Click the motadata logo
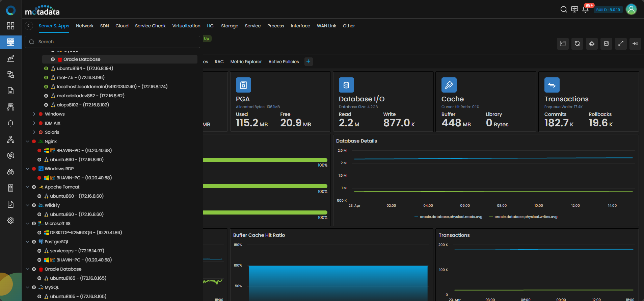This screenshot has height=301, width=644. click(42, 10)
